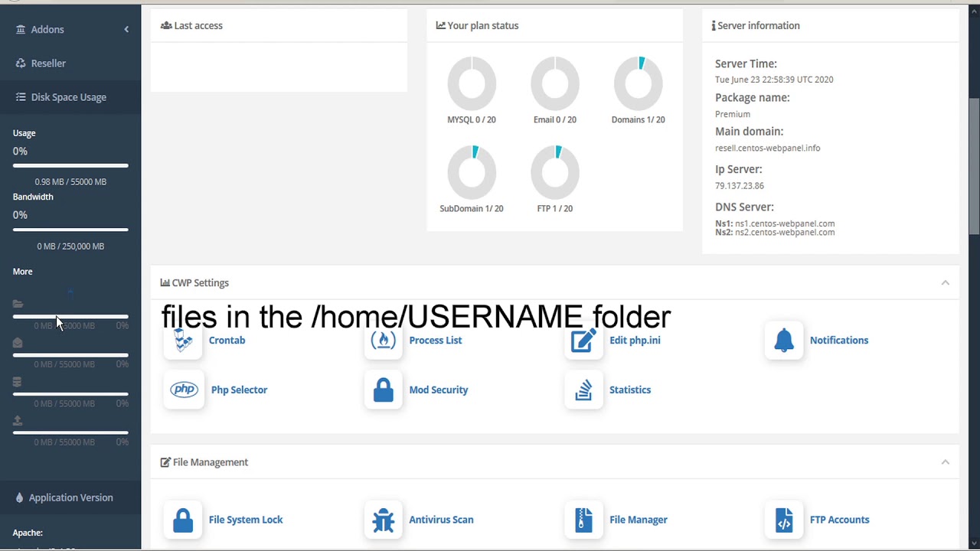The width and height of the screenshot is (980, 551).
Task: Click ns2.centos-webpanel.com nameserver text
Action: point(785,233)
